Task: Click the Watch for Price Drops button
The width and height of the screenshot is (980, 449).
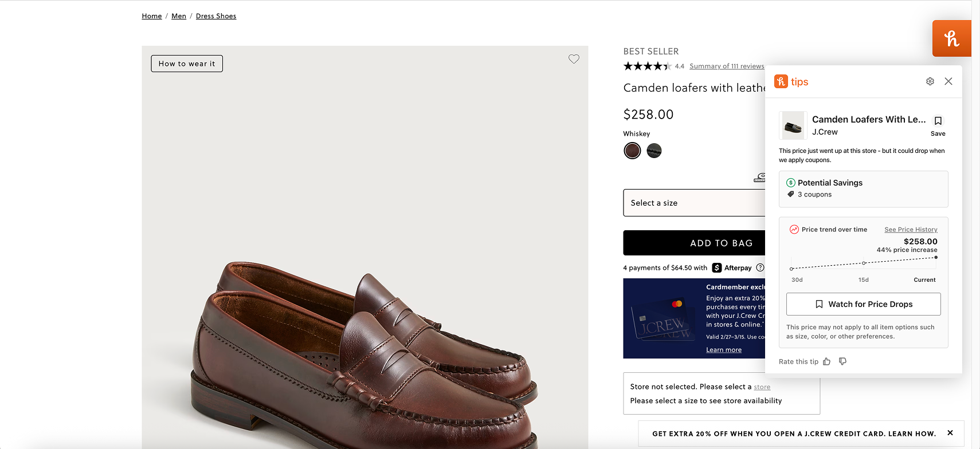Action: point(864,304)
